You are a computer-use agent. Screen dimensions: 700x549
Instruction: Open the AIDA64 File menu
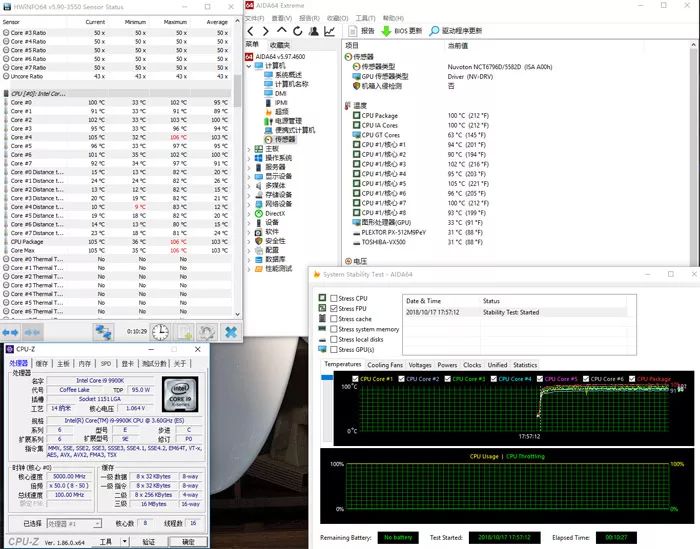coord(254,18)
